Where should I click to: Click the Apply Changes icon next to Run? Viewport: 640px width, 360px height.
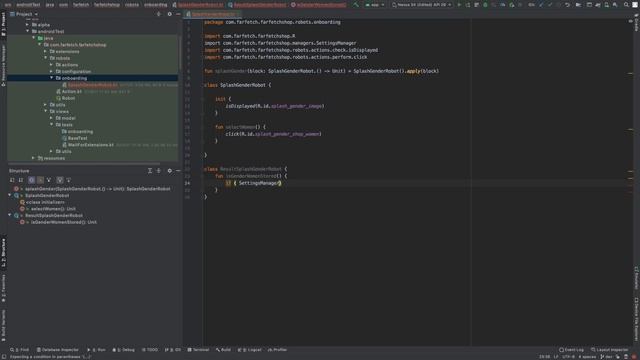point(468,5)
